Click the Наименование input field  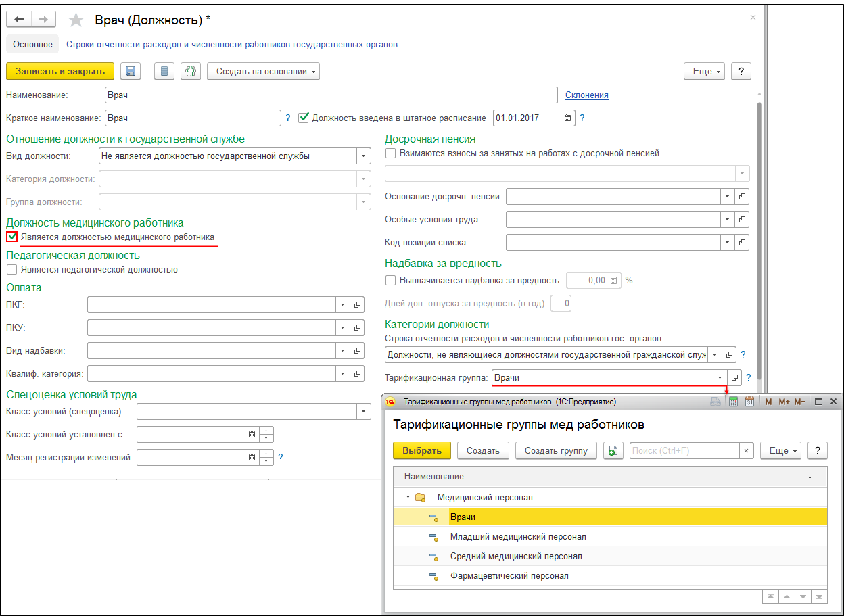[x=331, y=95]
